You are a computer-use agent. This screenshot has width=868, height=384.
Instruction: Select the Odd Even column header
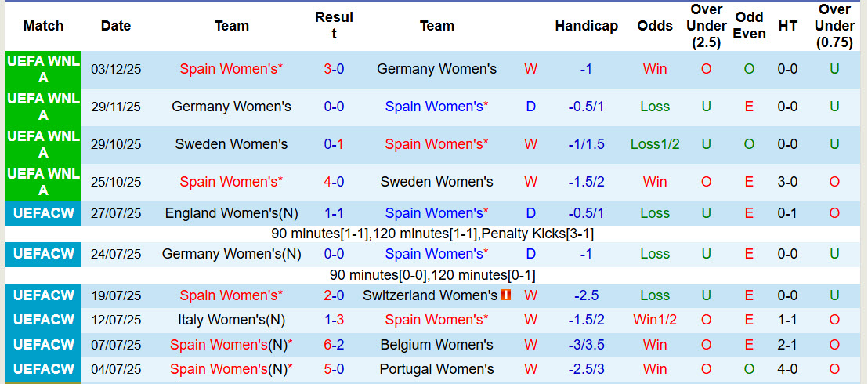coord(749,26)
